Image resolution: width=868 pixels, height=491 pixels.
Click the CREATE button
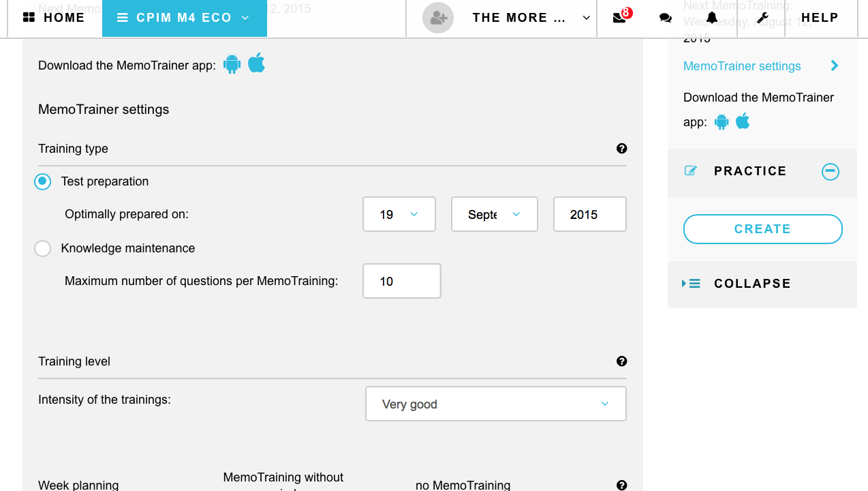point(763,229)
